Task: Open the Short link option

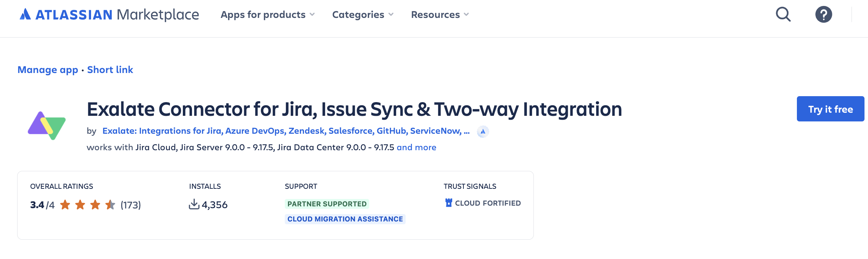Action: click(x=110, y=69)
